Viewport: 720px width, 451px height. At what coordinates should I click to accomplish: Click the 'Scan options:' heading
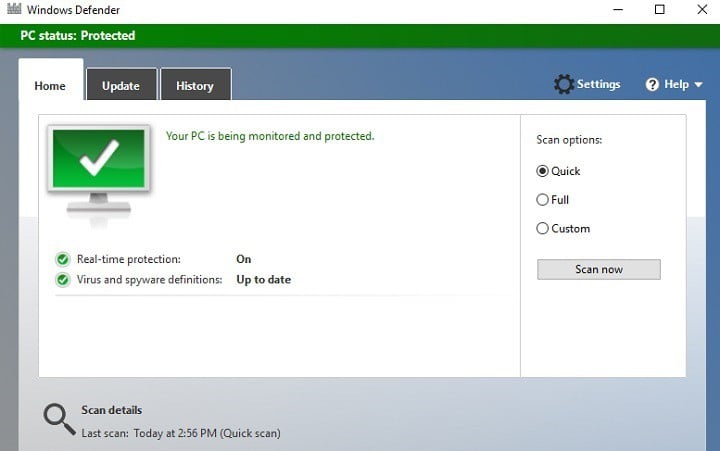(569, 140)
